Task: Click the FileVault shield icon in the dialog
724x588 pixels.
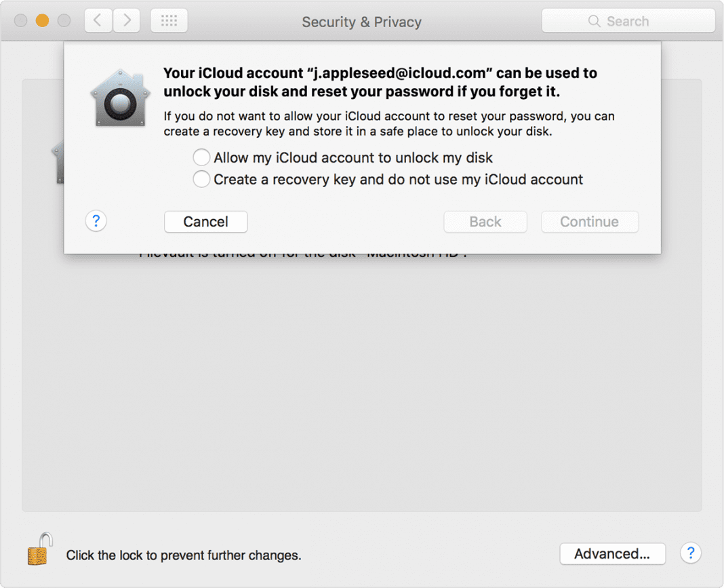Action: point(120,98)
